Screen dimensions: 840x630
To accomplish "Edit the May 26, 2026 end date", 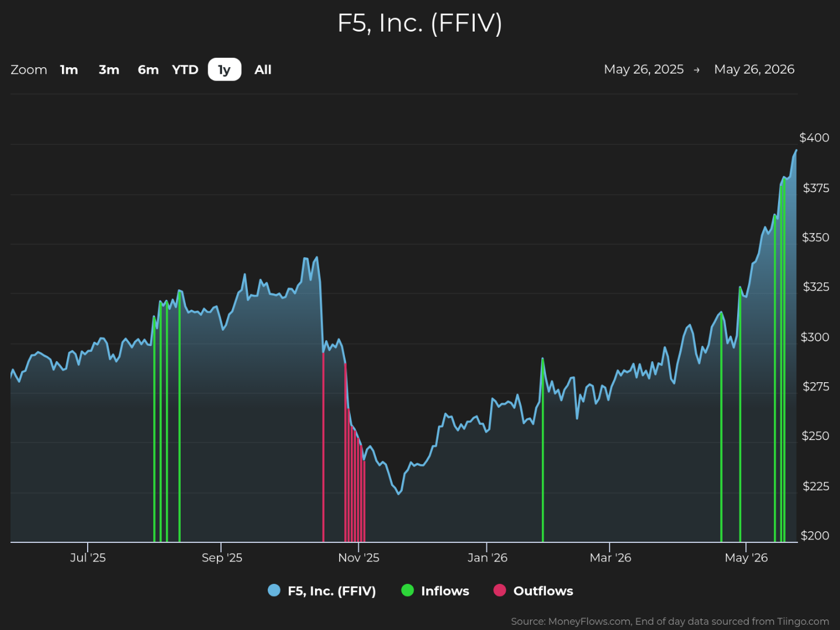I will [x=754, y=70].
